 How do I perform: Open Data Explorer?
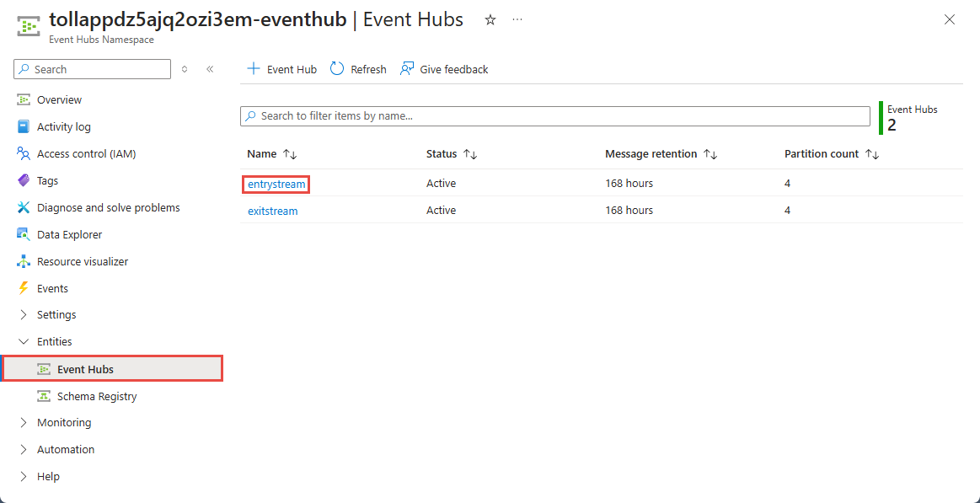click(69, 234)
